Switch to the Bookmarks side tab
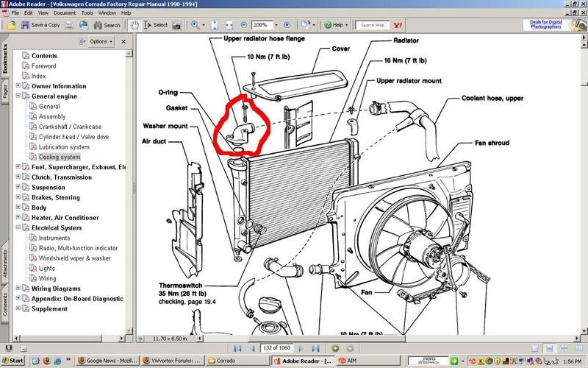Image resolution: width=588 pixels, height=368 pixels. point(5,58)
